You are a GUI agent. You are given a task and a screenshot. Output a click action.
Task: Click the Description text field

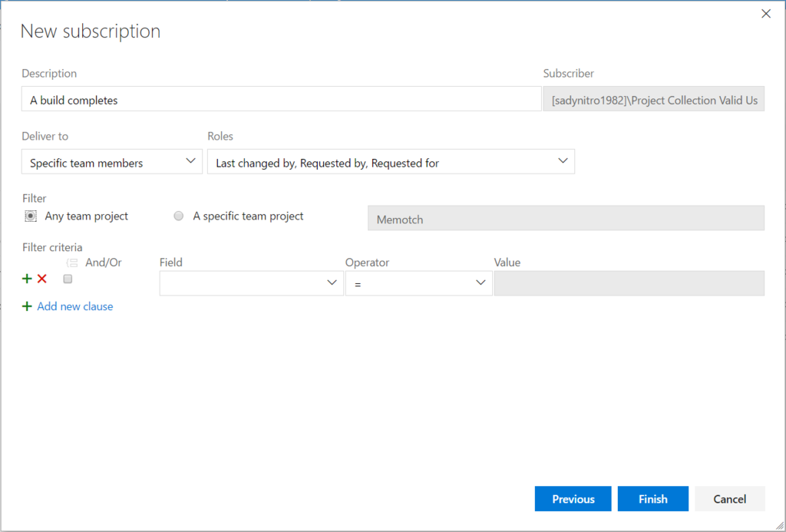(281, 100)
